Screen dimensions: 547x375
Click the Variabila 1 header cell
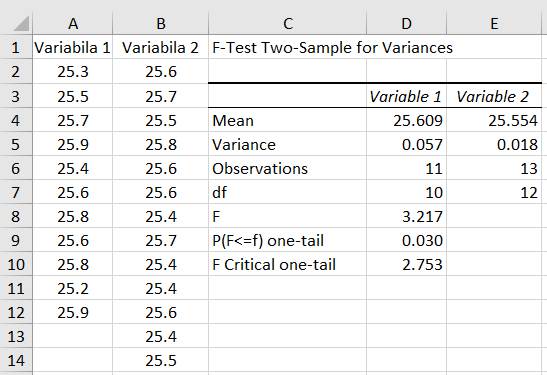(x=73, y=47)
